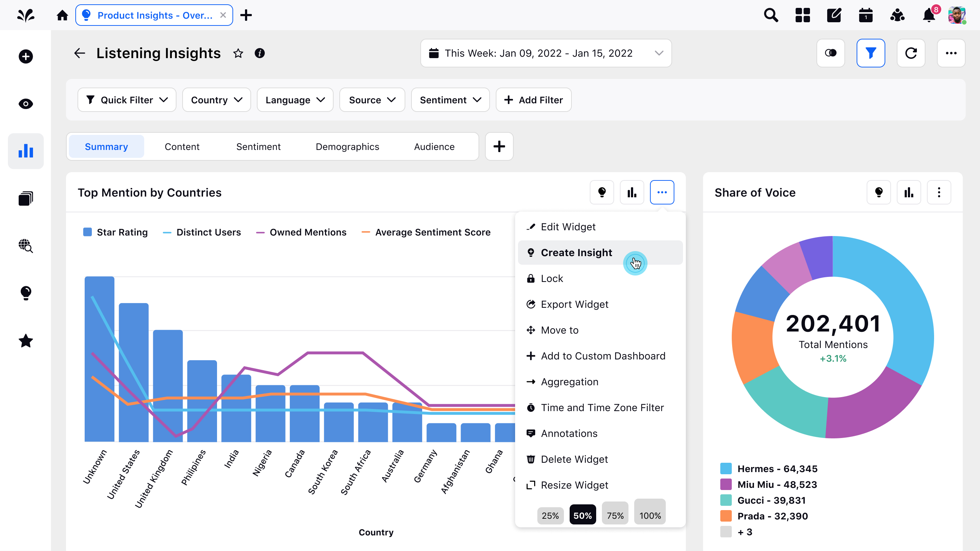Image resolution: width=980 pixels, height=551 pixels.
Task: Toggle favorite star next to Listening Insights
Action: click(238, 53)
